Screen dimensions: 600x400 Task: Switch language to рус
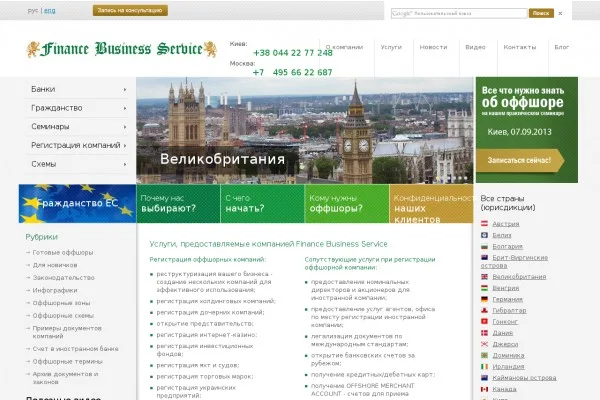coord(33,11)
